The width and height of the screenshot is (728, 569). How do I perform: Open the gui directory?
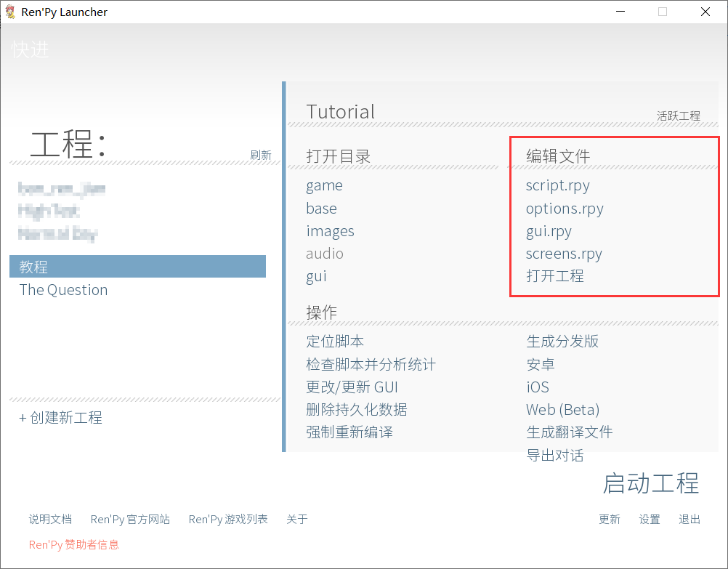coord(316,276)
